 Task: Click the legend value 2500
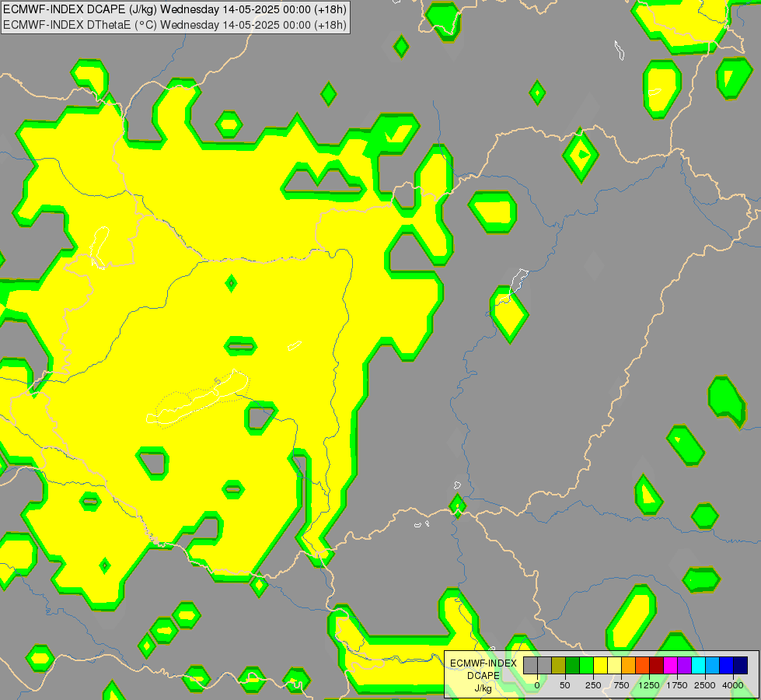click(x=705, y=685)
